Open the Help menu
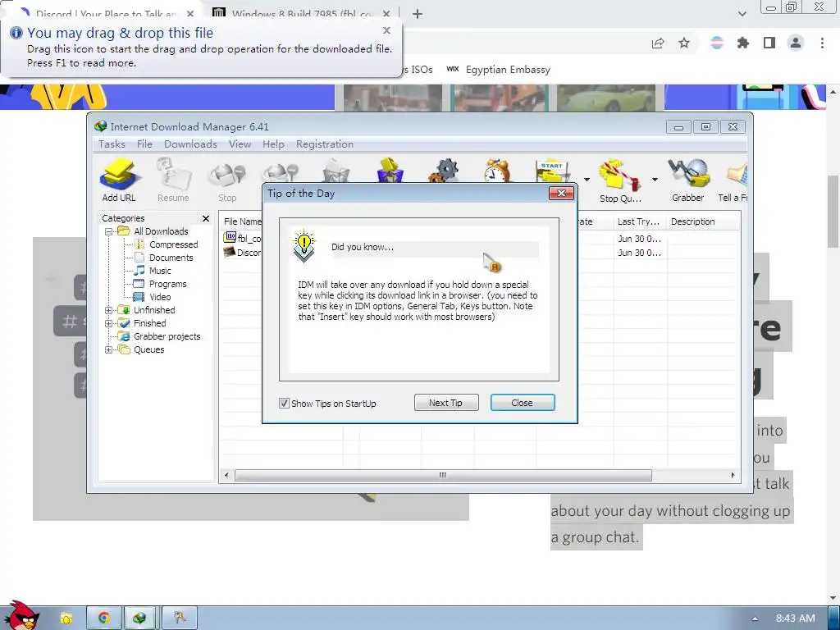840x630 pixels. (x=273, y=144)
